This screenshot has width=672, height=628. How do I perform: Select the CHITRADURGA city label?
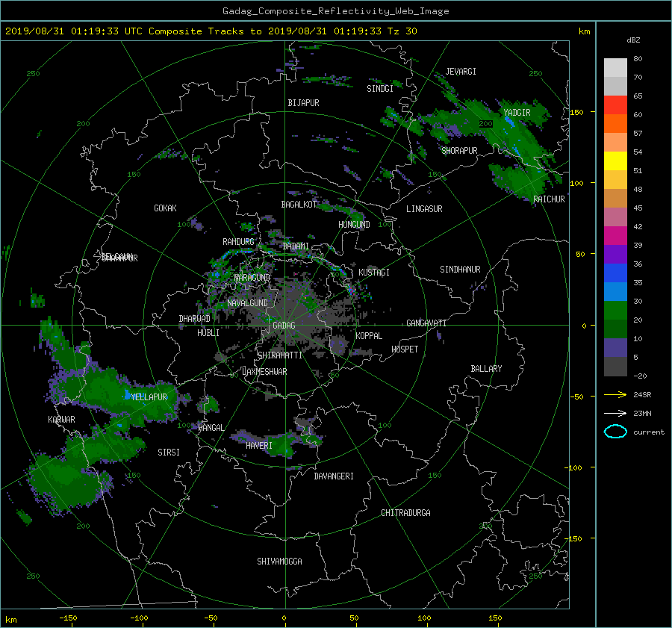pos(405,513)
